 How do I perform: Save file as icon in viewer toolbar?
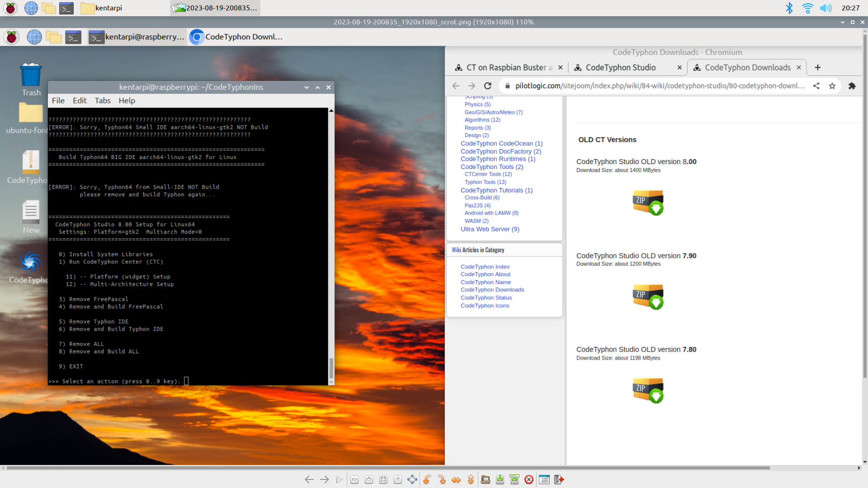[x=514, y=479]
